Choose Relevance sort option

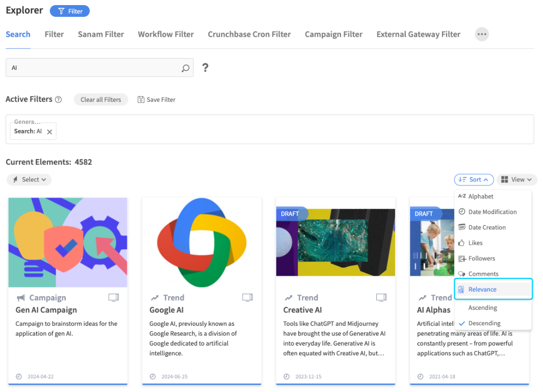[482, 289]
